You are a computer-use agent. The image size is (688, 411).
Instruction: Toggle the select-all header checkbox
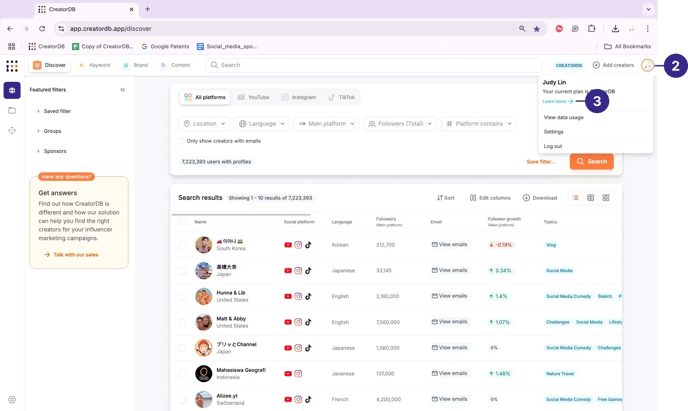coord(182,222)
